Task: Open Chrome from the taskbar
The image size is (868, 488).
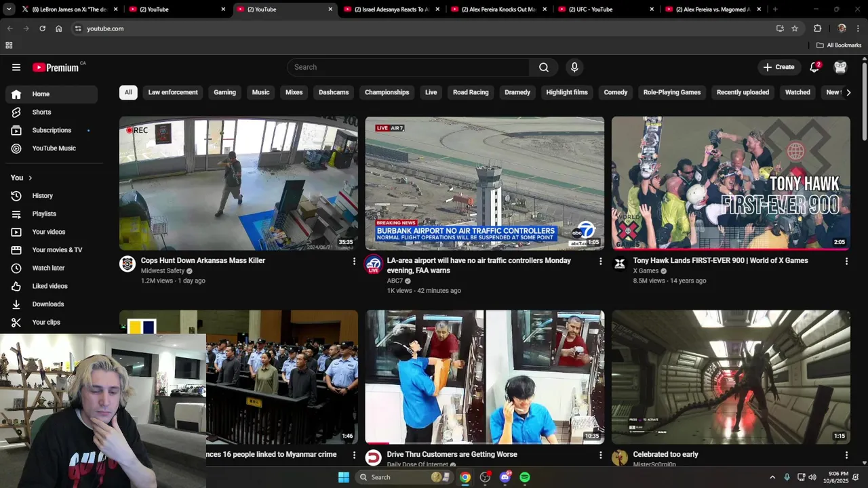Action: (x=465, y=477)
